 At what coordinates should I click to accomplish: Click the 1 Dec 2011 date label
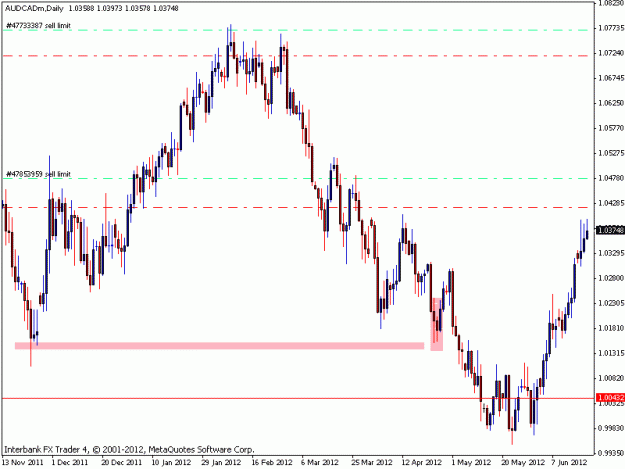[70, 463]
